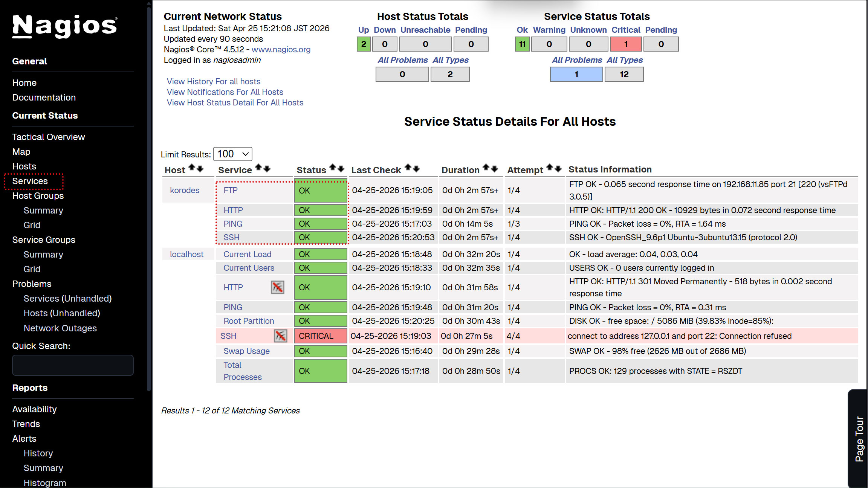Click the green Up hosts count box
This screenshot has width=868, height=488.
[363, 44]
